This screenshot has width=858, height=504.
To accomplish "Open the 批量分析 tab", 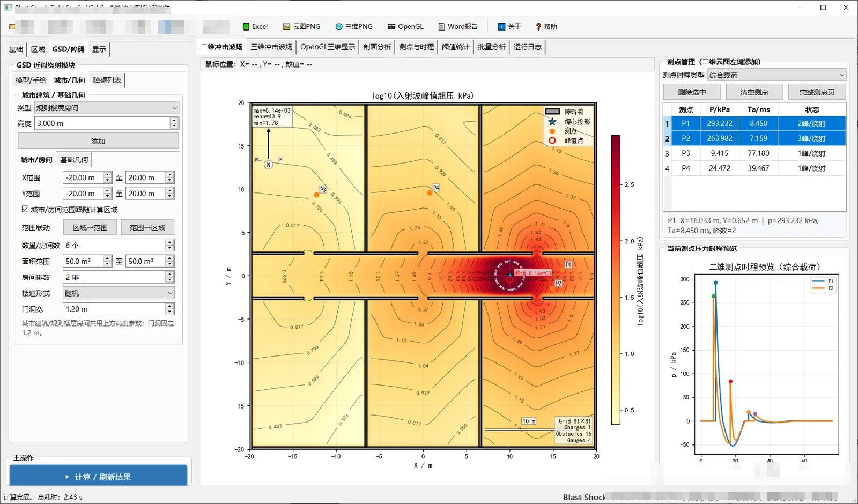I will pos(492,47).
